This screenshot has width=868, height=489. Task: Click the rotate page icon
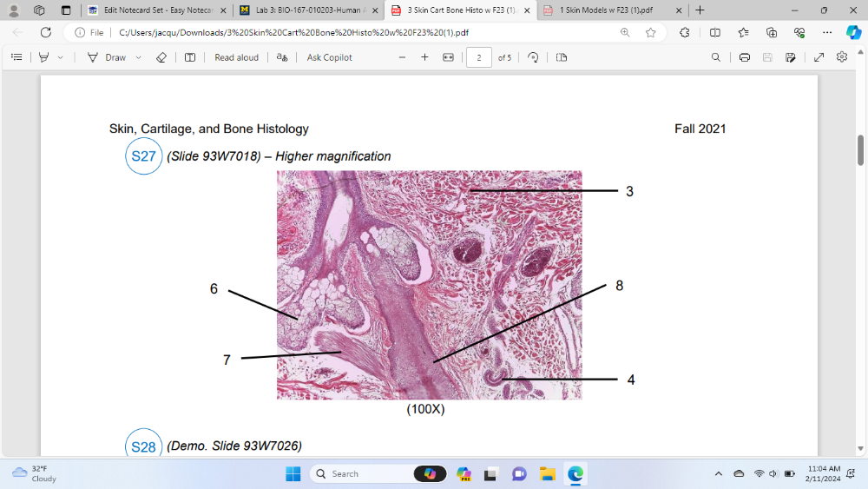point(533,57)
